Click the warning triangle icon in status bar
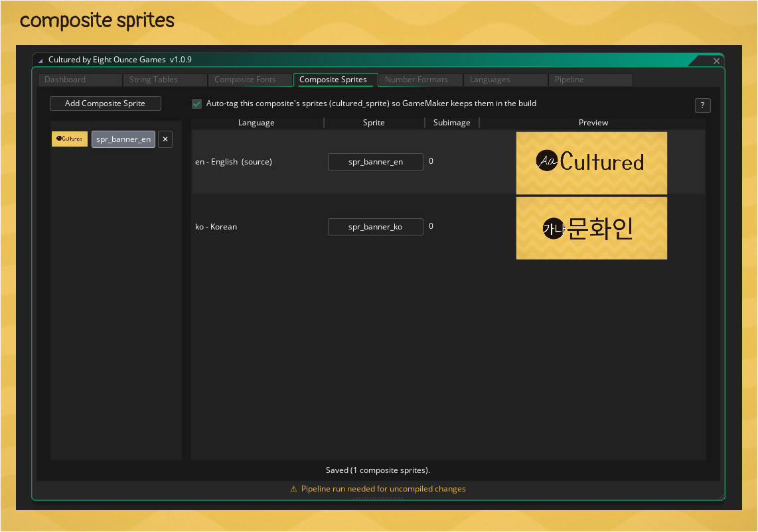758x532 pixels. (293, 489)
